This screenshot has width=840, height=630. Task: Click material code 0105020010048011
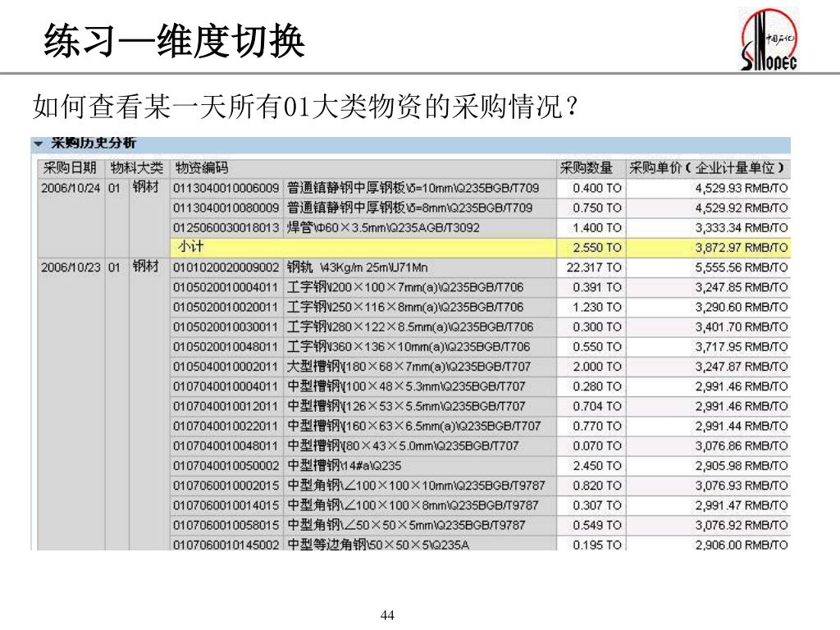226,347
